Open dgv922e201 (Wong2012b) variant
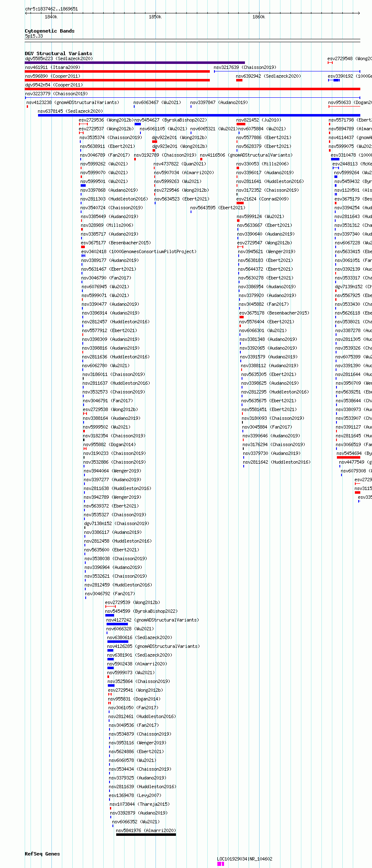 [179, 137]
